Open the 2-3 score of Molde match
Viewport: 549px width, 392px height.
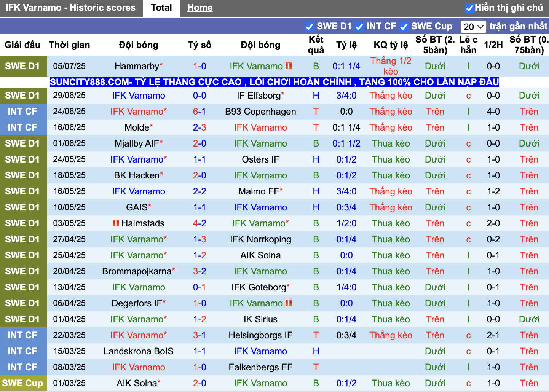pos(199,127)
